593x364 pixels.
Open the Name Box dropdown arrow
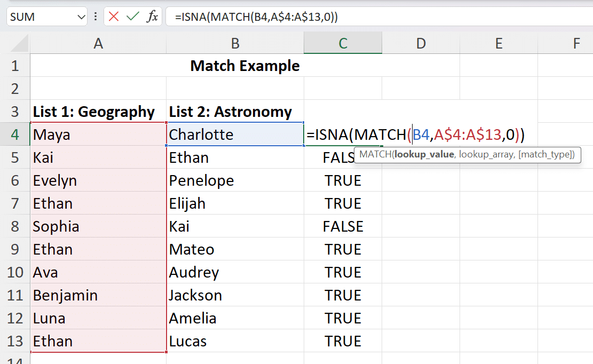pos(81,17)
